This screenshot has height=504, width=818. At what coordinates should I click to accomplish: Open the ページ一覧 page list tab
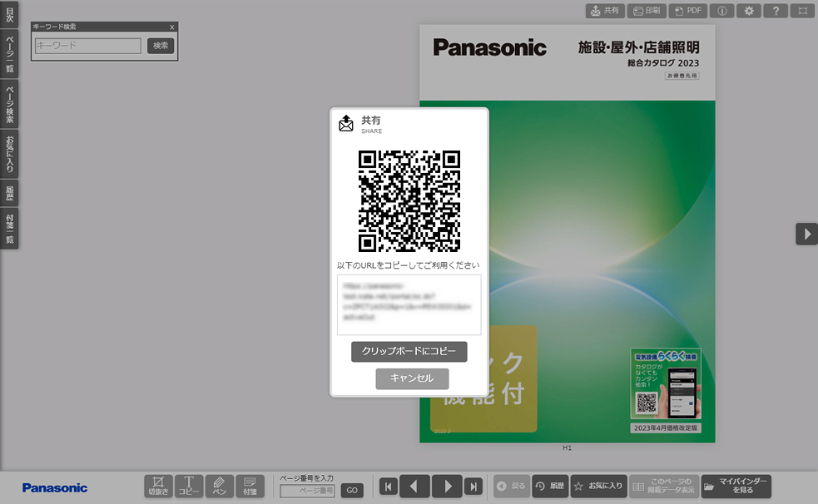click(9, 54)
